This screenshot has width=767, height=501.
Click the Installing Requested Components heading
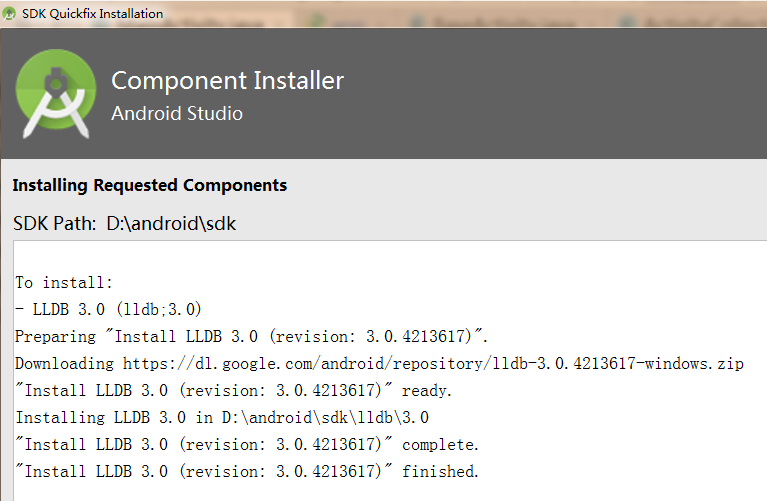(x=150, y=185)
